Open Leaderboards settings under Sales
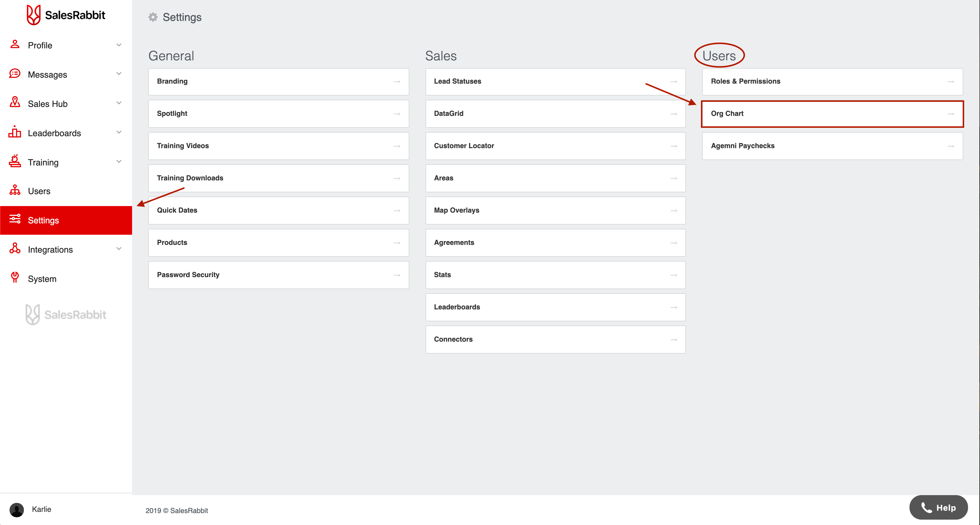This screenshot has height=525, width=980. pyautogui.click(x=555, y=307)
